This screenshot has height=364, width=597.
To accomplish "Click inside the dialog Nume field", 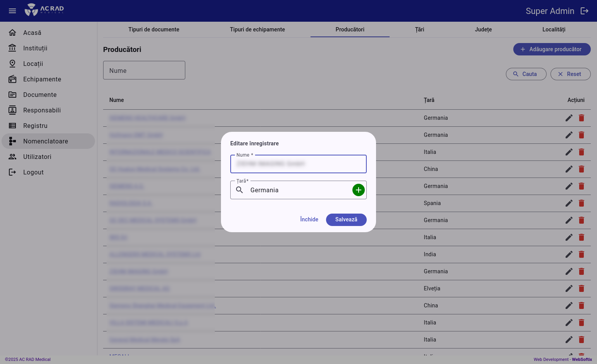I will click(298, 164).
